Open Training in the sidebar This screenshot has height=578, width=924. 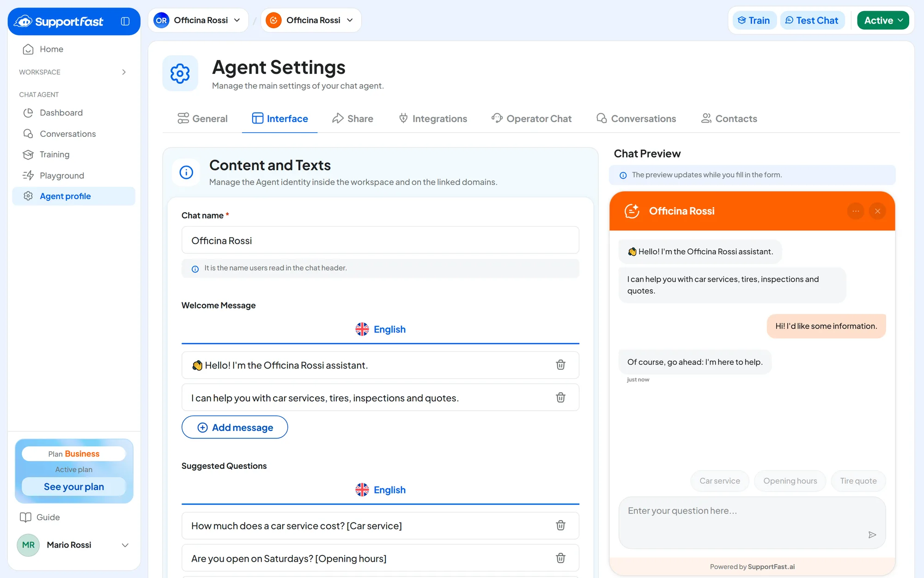point(74,154)
